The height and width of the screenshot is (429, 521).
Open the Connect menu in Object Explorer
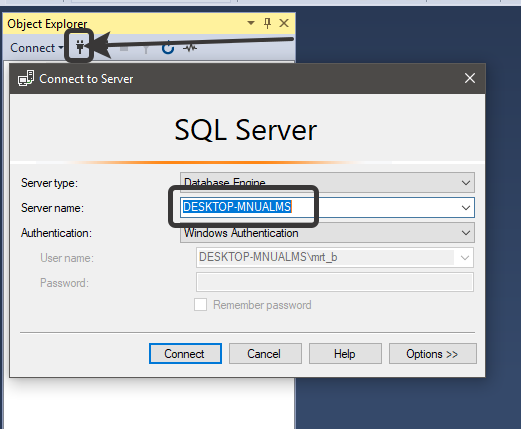tap(36, 48)
